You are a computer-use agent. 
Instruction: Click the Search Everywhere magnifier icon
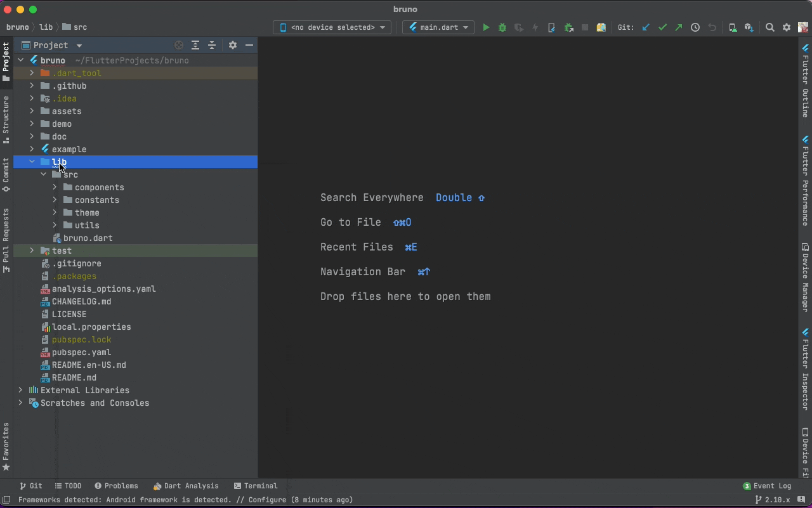click(x=770, y=27)
